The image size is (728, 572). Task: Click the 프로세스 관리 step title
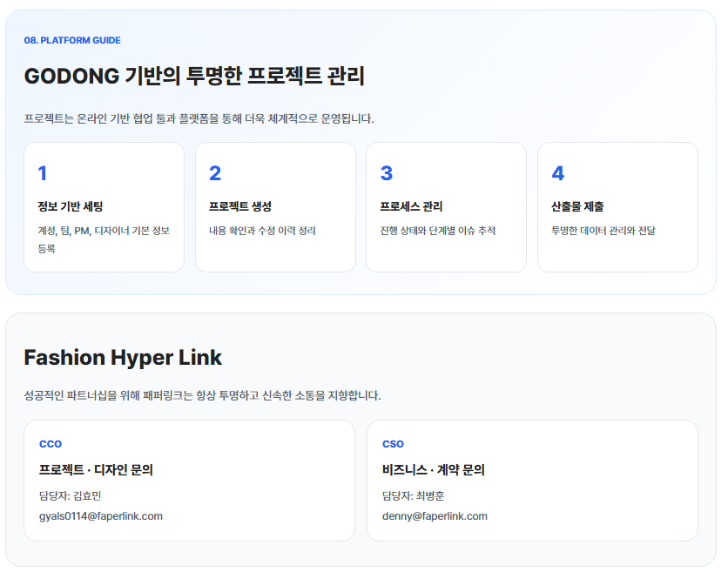411,206
